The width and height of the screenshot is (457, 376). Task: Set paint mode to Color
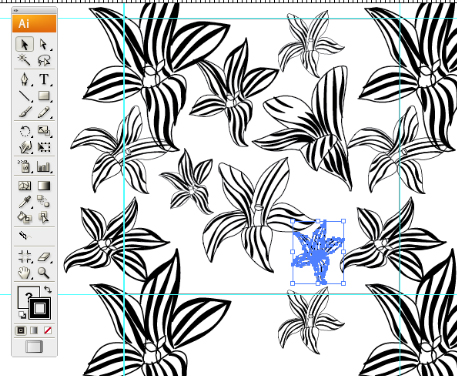(21, 330)
